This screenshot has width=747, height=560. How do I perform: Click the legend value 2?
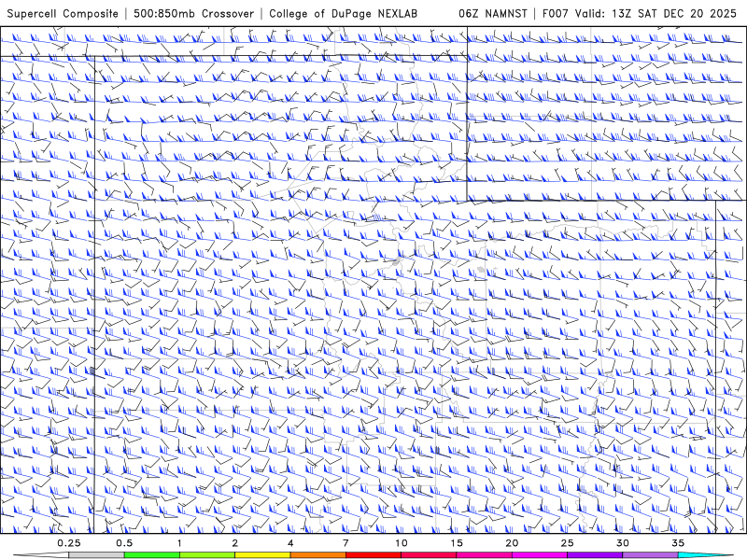tap(235, 543)
